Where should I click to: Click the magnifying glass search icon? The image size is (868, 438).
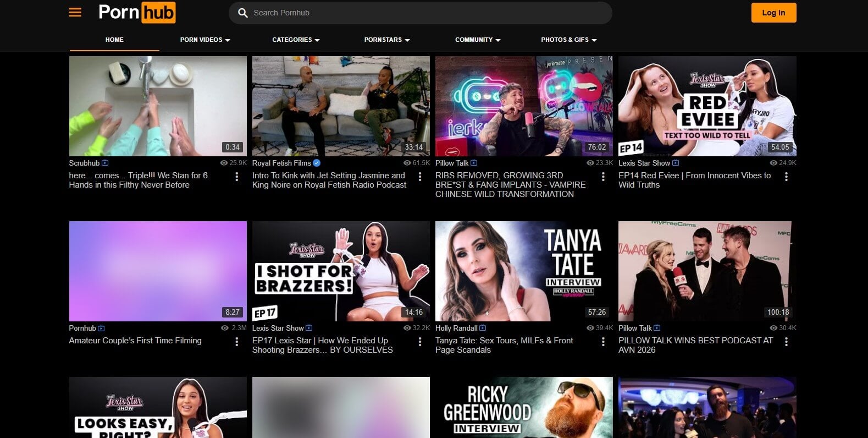click(x=242, y=13)
